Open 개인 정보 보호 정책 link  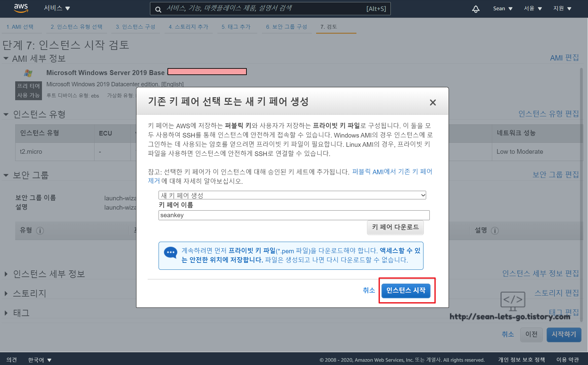(522, 360)
